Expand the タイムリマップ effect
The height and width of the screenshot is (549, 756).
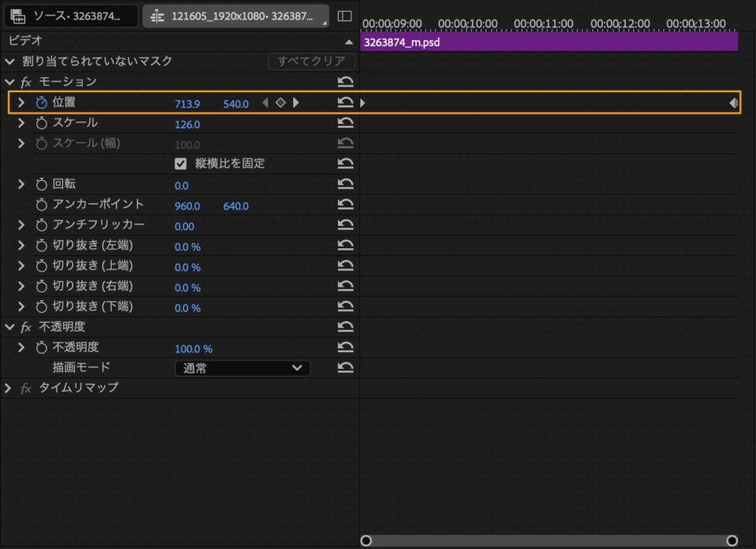[8, 388]
